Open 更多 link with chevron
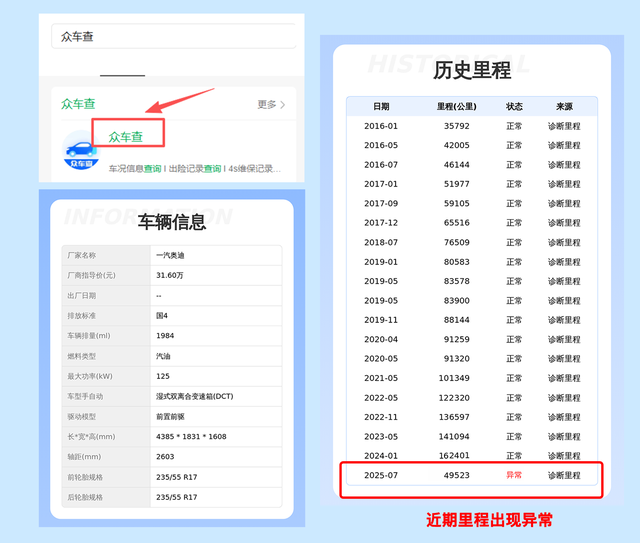The width and height of the screenshot is (640, 543). (271, 105)
